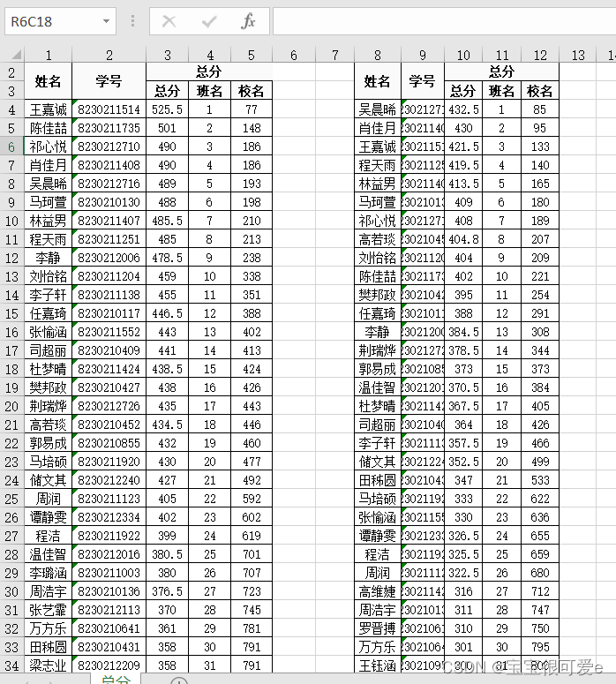Click the Select All corner triangle
The width and height of the screenshot is (616, 684).
coord(16,55)
